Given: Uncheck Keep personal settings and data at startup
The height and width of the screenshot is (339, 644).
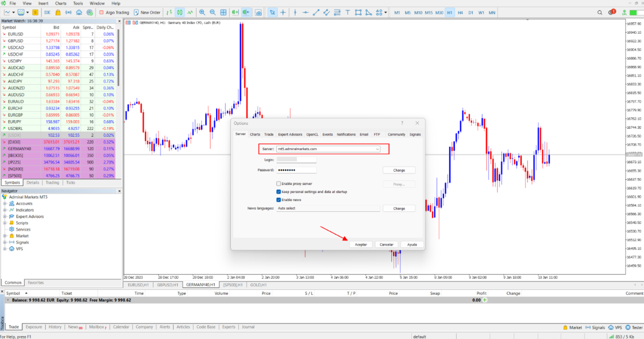Looking at the screenshot, I should [278, 192].
